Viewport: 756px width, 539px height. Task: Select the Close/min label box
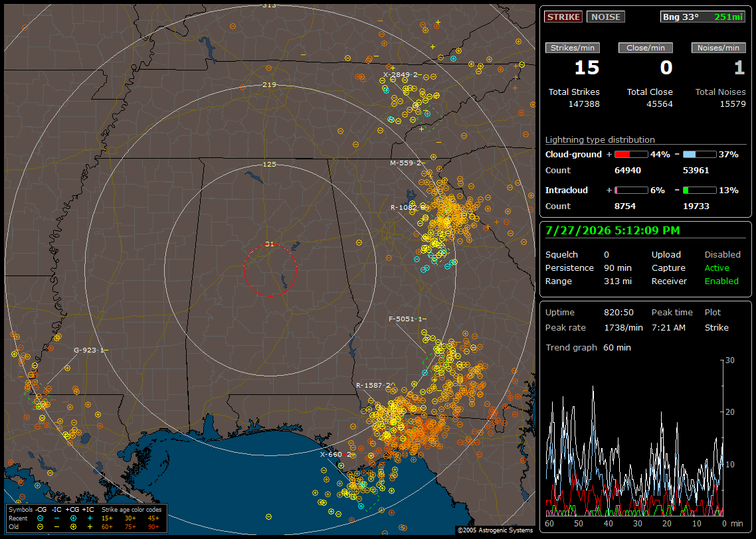pyautogui.click(x=646, y=48)
